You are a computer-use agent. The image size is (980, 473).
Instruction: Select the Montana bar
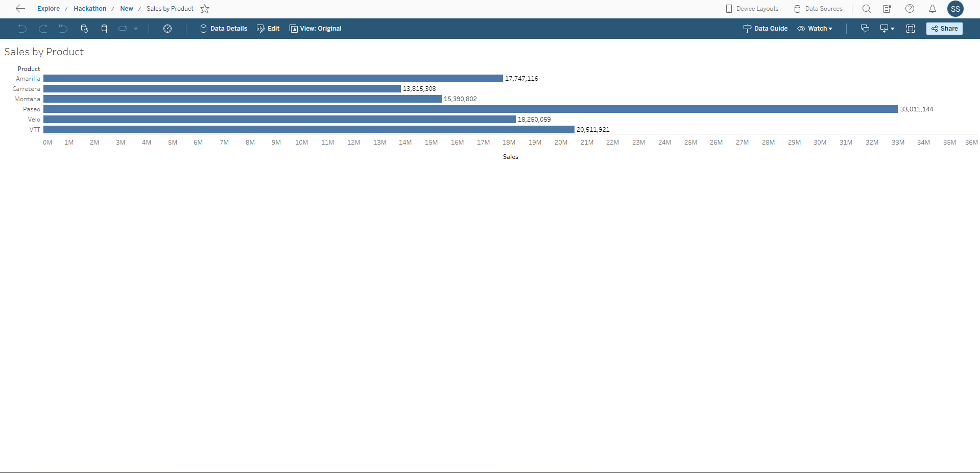pyautogui.click(x=243, y=99)
